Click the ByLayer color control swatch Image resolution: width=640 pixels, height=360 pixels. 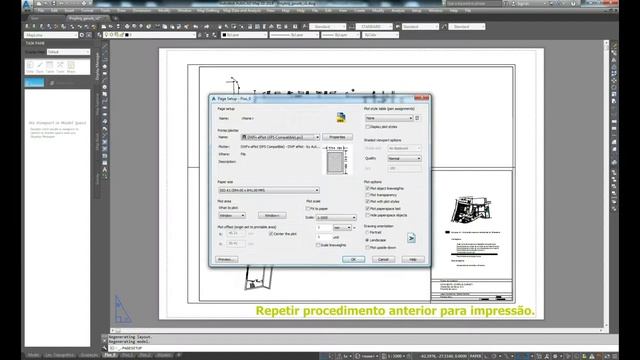point(224,35)
